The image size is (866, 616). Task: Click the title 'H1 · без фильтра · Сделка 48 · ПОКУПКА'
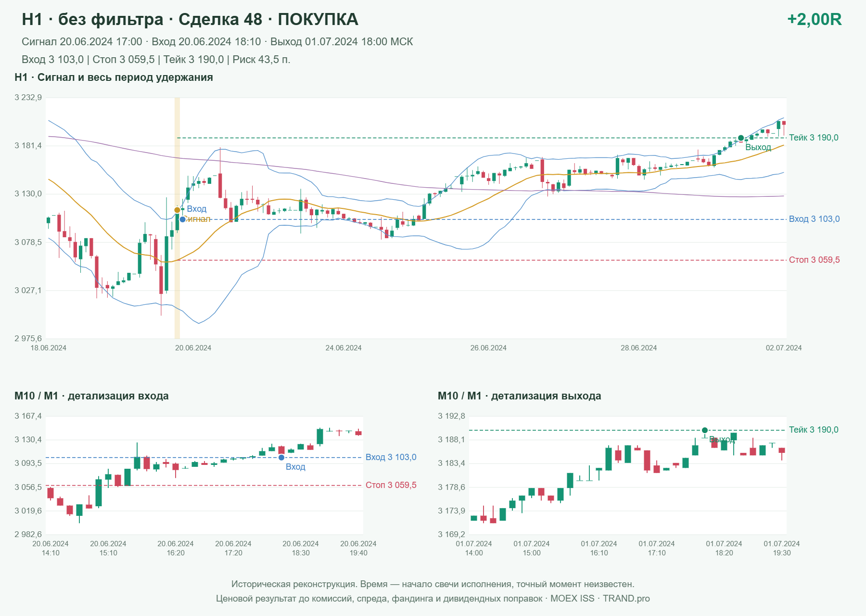pyautogui.click(x=190, y=19)
